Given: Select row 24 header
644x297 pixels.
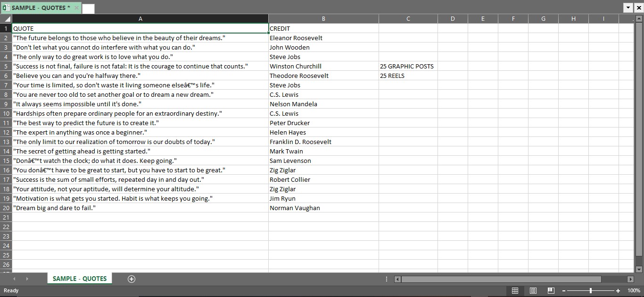Looking at the screenshot, I should pos(6,246).
